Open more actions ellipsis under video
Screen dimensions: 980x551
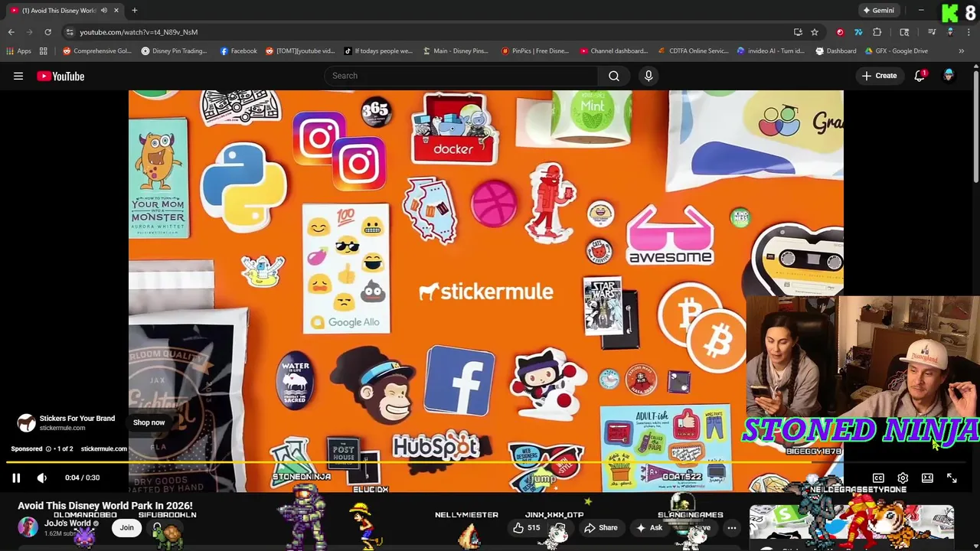[x=732, y=527]
